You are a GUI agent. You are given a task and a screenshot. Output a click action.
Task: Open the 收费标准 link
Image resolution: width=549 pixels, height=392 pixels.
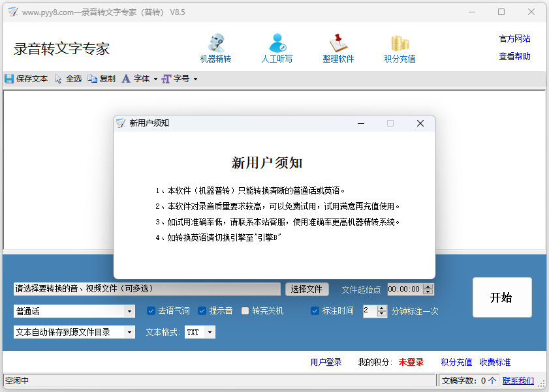(x=495, y=362)
